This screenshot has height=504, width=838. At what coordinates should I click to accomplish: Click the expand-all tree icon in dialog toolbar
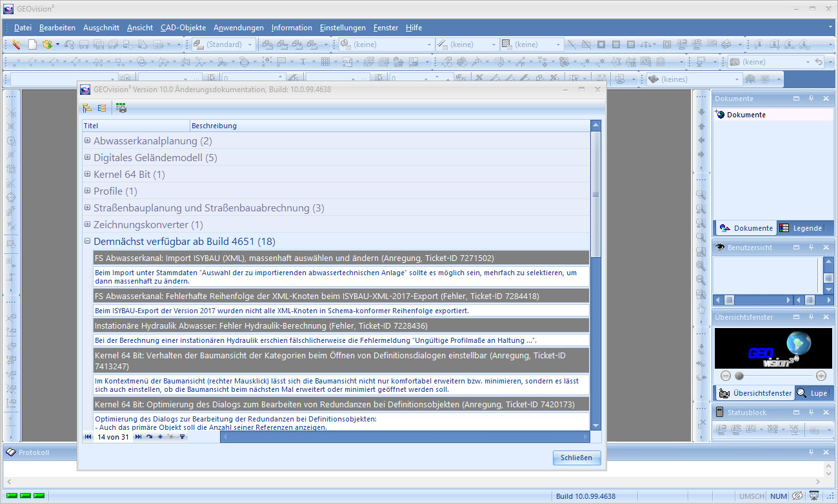(87, 108)
